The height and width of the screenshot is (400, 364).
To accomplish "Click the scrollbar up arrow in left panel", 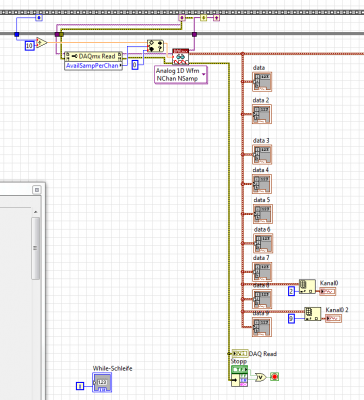I will click(x=35, y=212).
